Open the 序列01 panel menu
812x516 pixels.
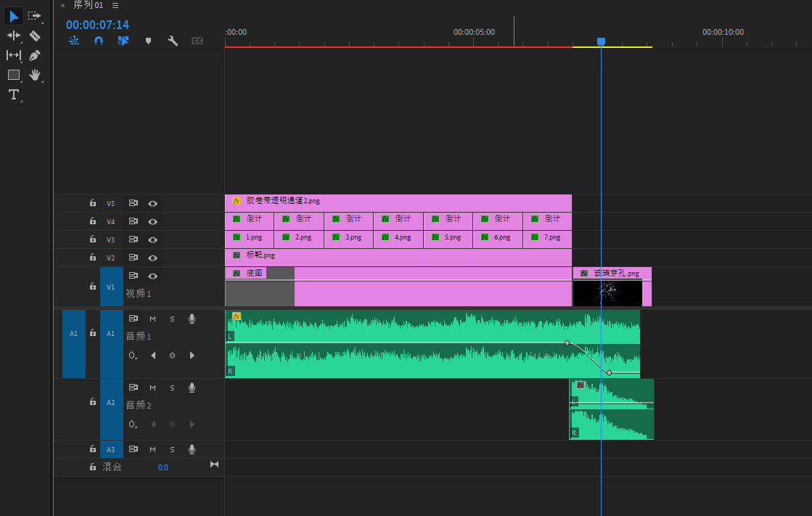point(115,5)
